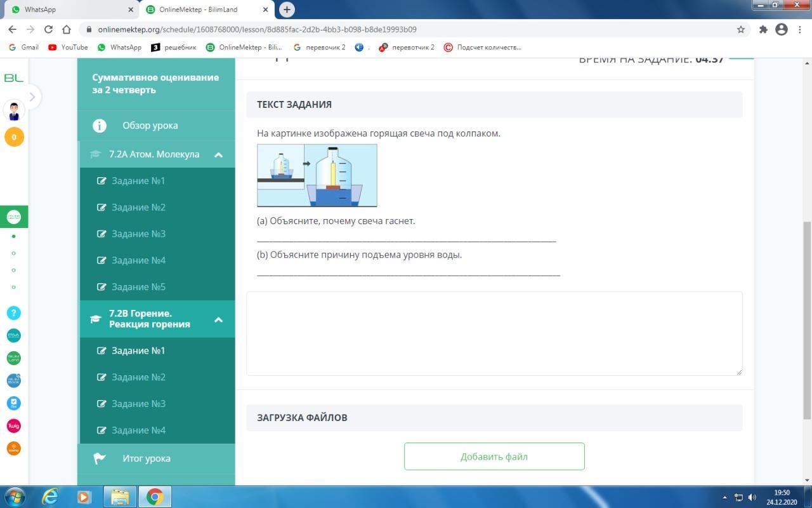Collapse the 7.2B Горение section chevron

coord(218,319)
